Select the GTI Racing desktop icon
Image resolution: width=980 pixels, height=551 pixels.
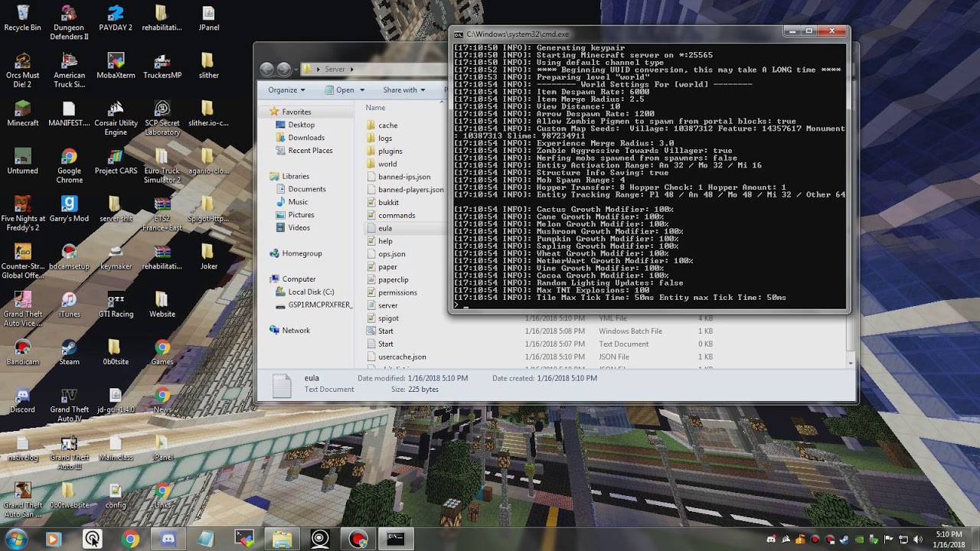point(116,305)
